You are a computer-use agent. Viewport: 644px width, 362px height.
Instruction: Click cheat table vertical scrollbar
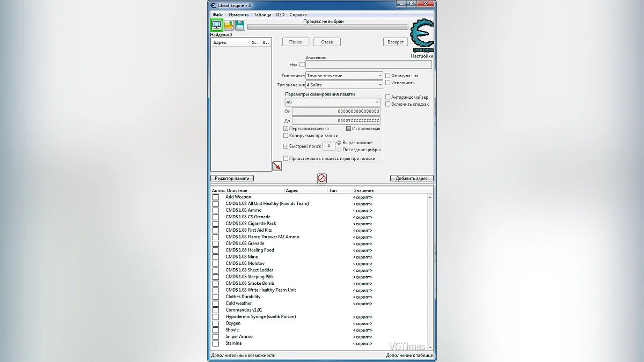click(x=430, y=272)
